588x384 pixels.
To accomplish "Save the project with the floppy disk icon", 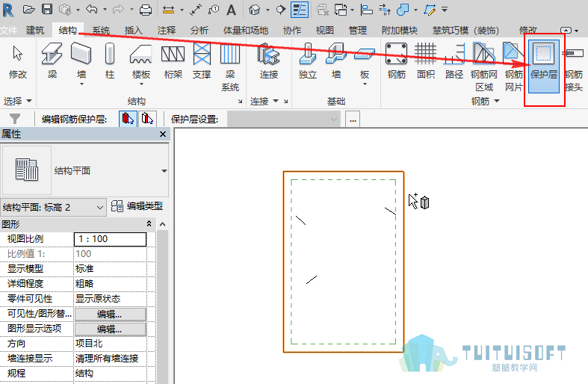I will 47,10.
